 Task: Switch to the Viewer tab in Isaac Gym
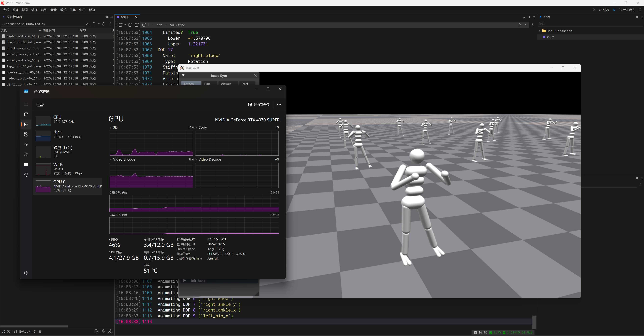pyautogui.click(x=225, y=84)
